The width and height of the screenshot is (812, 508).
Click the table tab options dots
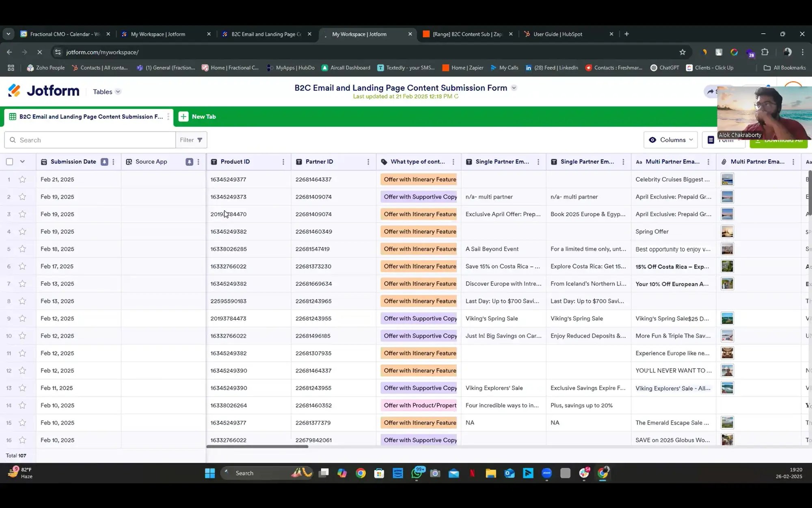click(x=168, y=117)
